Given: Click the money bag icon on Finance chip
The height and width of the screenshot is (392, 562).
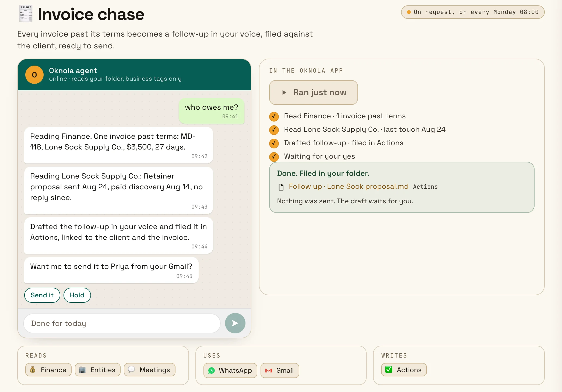Looking at the screenshot, I should tap(33, 370).
